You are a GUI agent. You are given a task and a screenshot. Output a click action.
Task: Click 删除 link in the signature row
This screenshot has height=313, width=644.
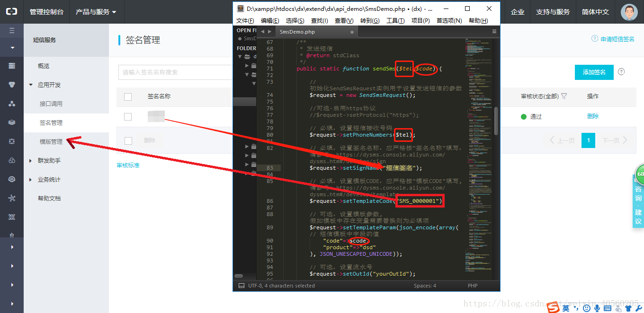[593, 116]
